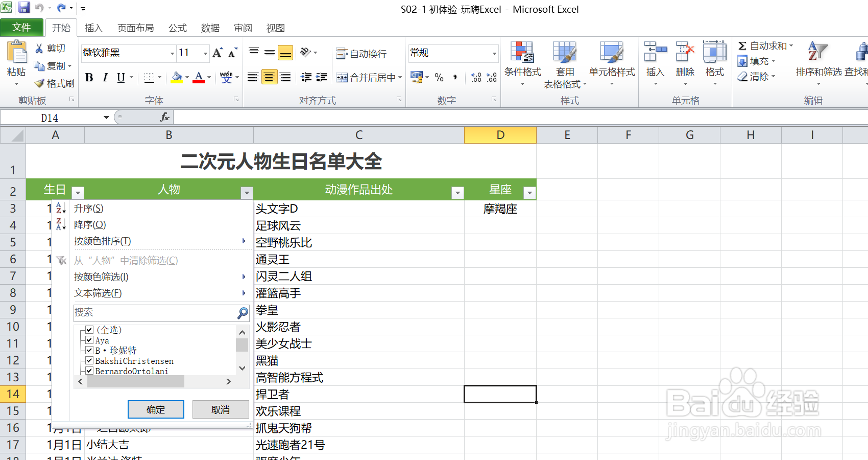The width and height of the screenshot is (868, 460).
Task: Switch to the 插入 ribbon tab
Action: 93,28
